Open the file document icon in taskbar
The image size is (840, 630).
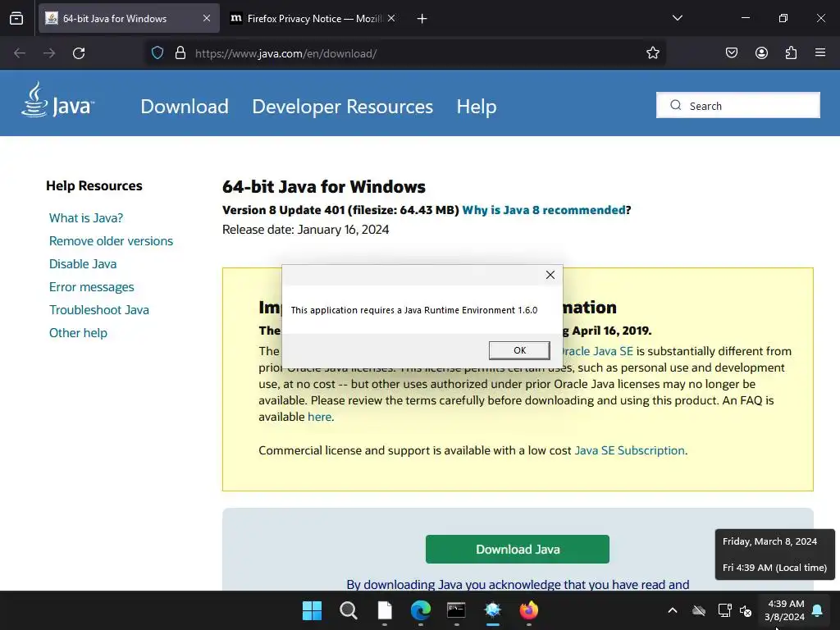(385, 610)
